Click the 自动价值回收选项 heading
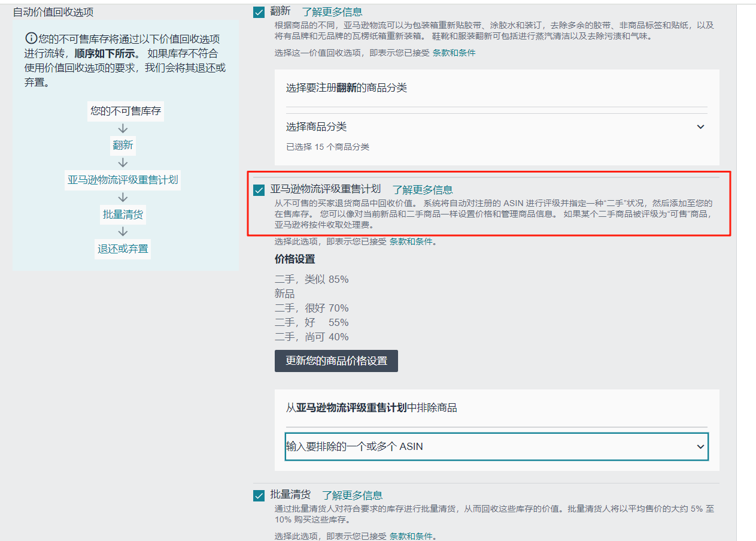Viewport: 756px width, 541px height. 53,12
